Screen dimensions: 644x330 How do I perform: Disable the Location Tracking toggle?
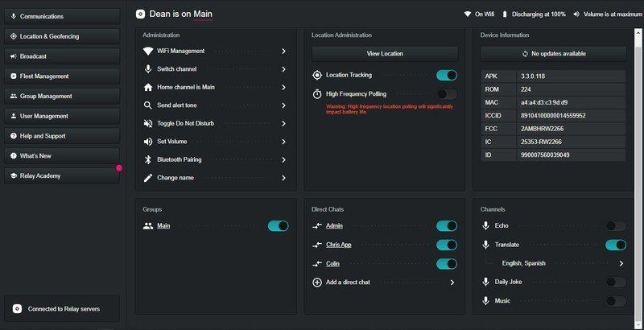pos(446,75)
